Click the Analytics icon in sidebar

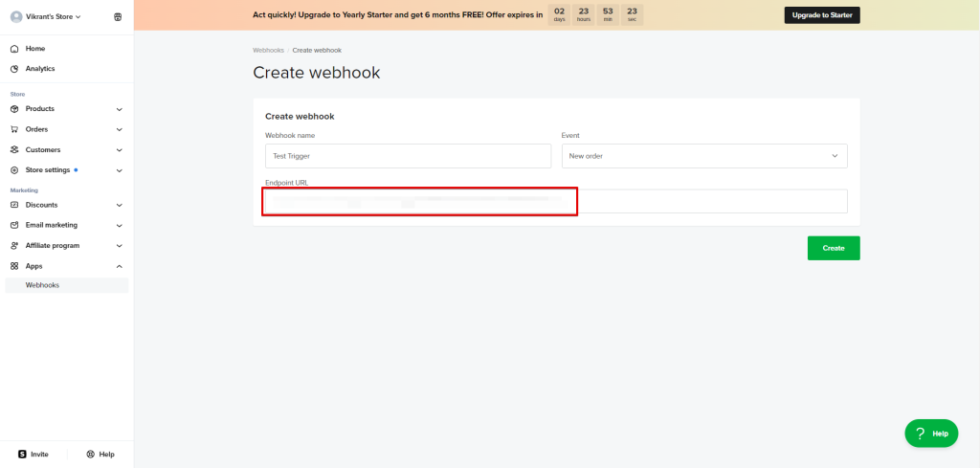click(14, 69)
